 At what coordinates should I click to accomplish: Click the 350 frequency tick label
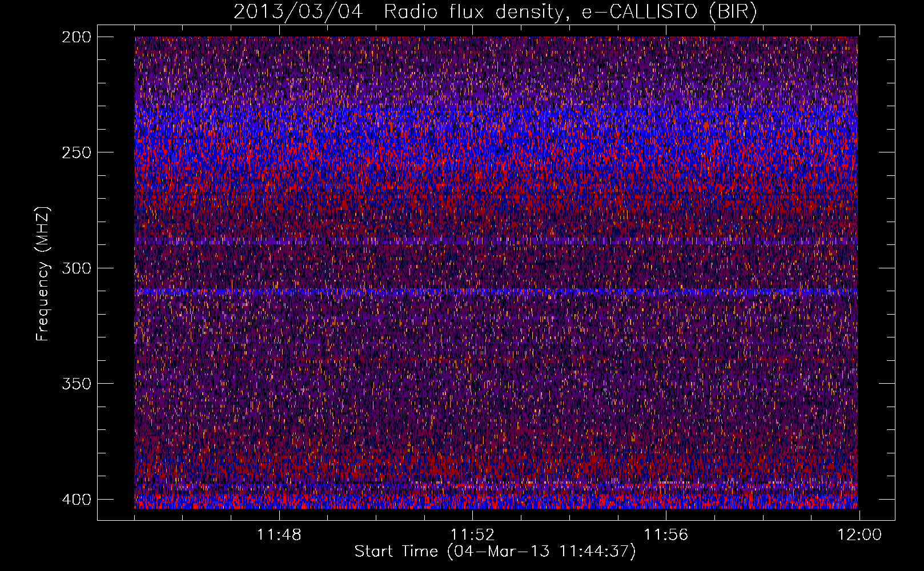76,384
